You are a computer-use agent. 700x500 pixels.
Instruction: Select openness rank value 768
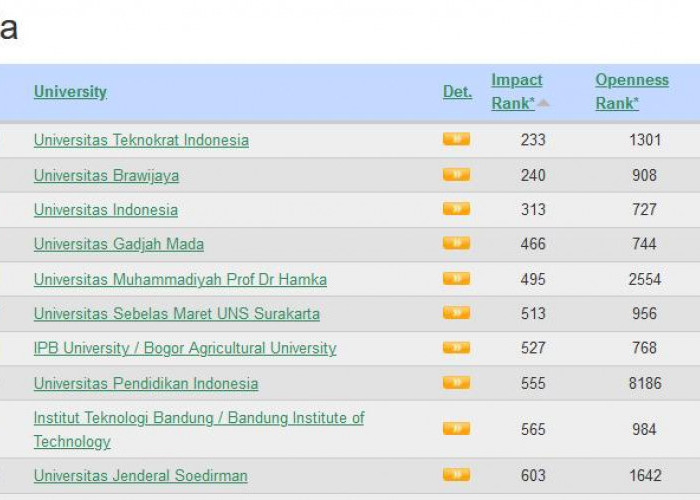tap(644, 348)
